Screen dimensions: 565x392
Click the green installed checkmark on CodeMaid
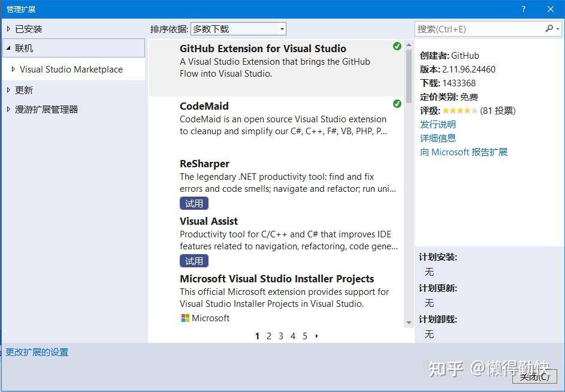[x=397, y=104]
